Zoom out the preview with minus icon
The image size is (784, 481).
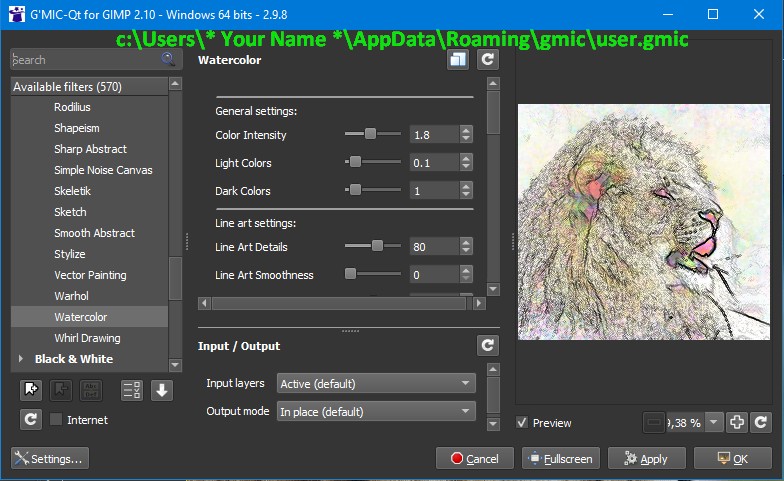pos(654,422)
